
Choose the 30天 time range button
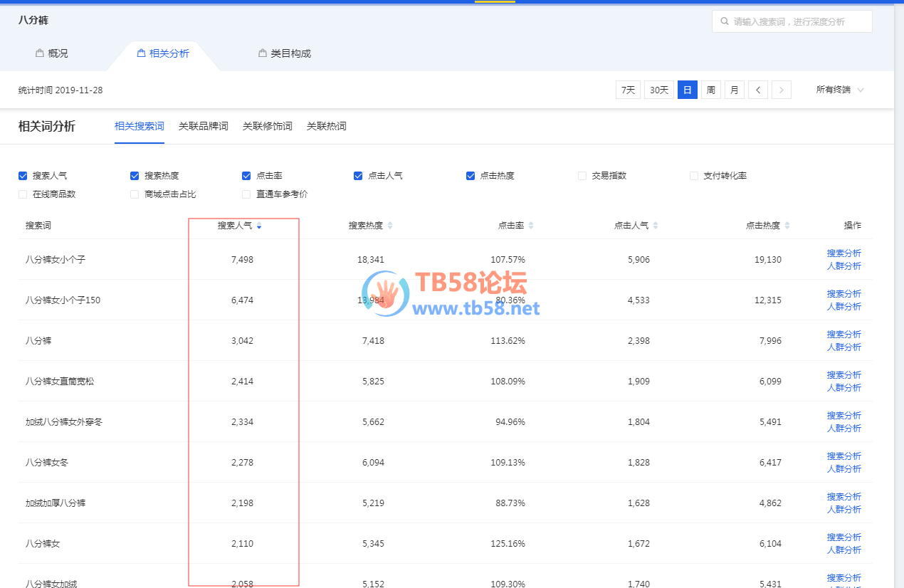click(659, 90)
